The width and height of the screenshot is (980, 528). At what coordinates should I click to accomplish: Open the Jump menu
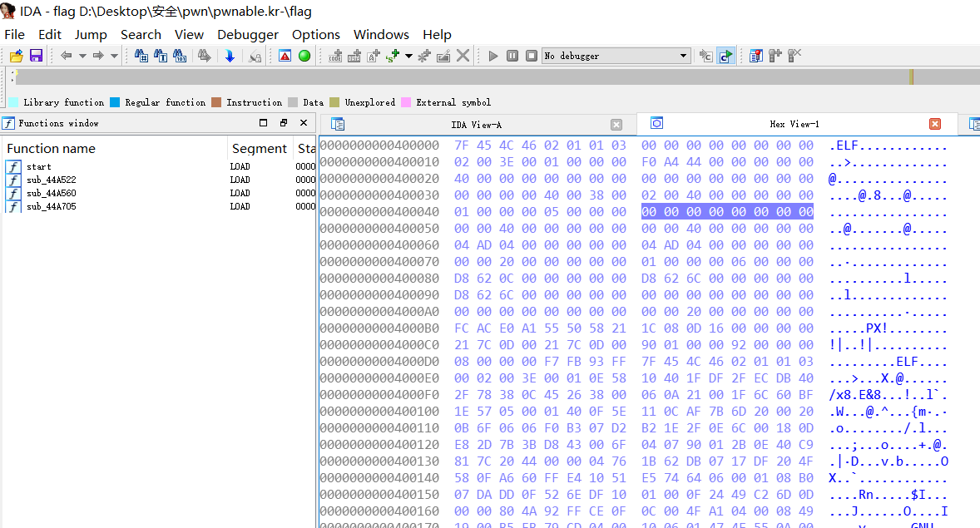(x=91, y=34)
